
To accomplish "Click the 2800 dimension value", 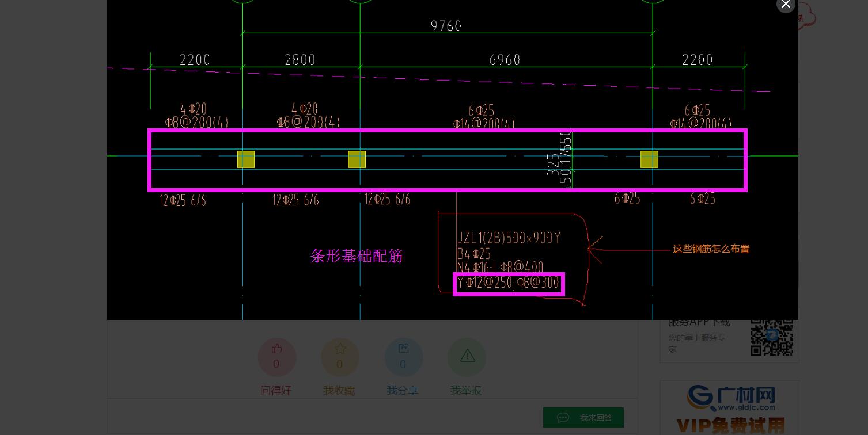I will (300, 60).
